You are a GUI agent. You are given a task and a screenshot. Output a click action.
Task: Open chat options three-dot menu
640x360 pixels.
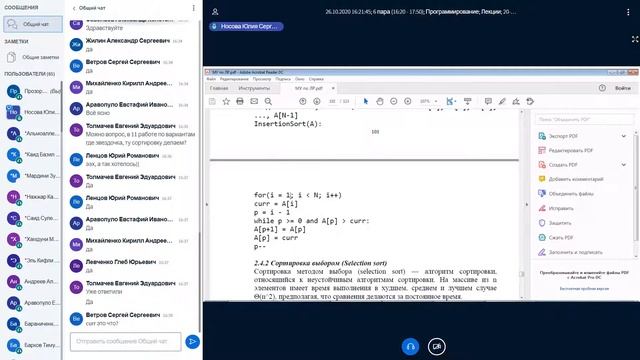193,8
